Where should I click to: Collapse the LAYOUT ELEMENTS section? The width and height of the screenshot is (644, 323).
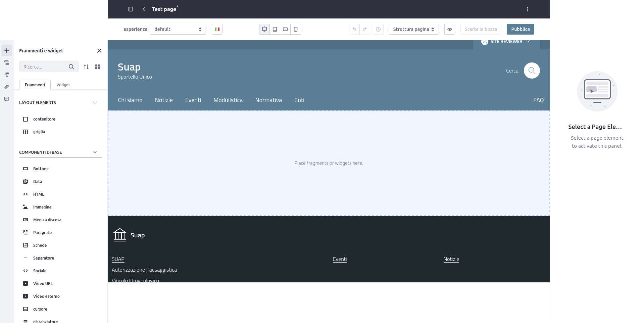pos(95,103)
